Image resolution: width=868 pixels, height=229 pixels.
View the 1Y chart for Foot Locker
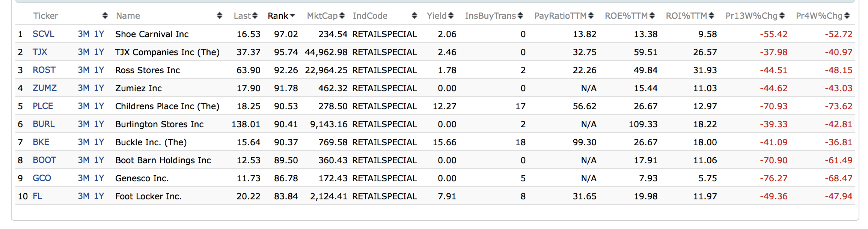tap(99, 196)
